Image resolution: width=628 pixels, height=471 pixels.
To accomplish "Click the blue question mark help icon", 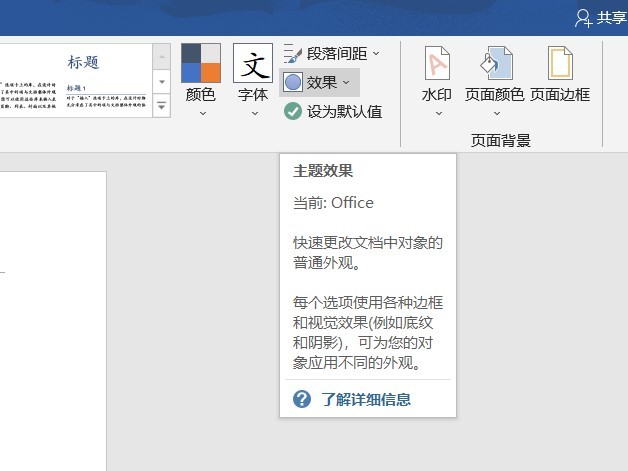I will tap(302, 399).
